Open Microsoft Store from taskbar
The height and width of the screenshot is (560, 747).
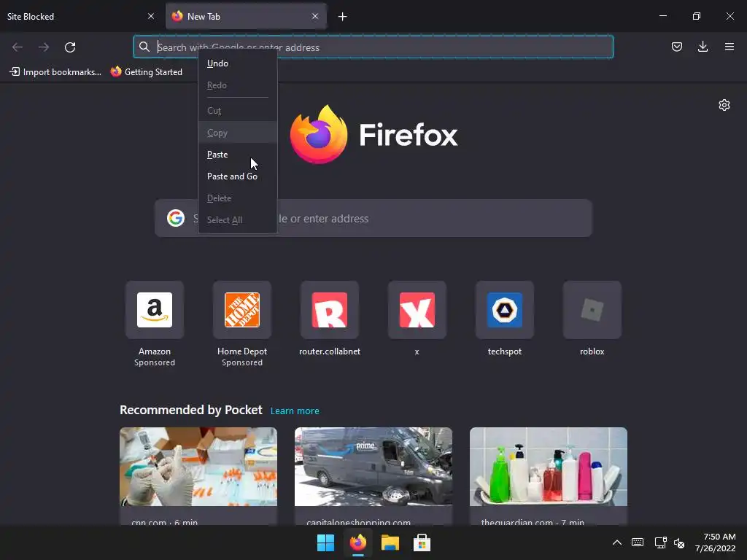tap(422, 542)
